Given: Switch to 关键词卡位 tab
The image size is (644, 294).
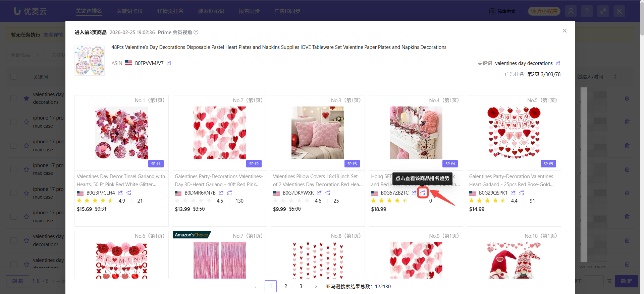Looking at the screenshot, I should [x=129, y=11].
